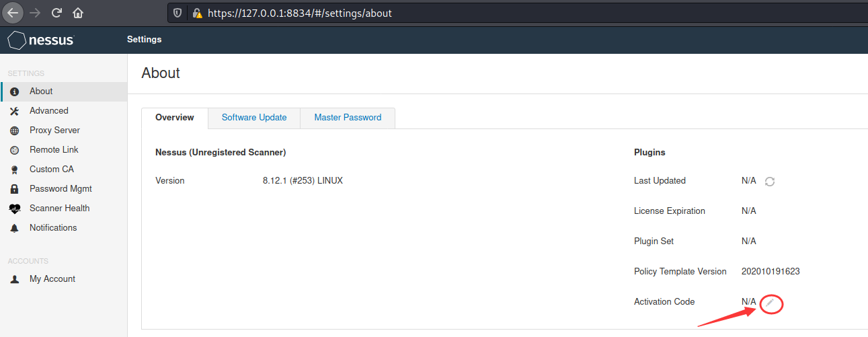
Task: Switch to the Master Password tab
Action: tap(348, 118)
